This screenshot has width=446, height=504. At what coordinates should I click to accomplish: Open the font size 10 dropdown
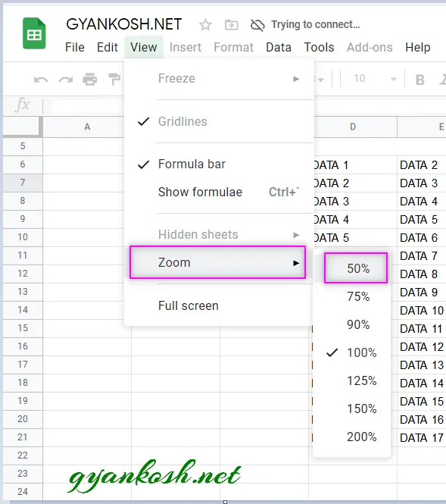pyautogui.click(x=375, y=78)
